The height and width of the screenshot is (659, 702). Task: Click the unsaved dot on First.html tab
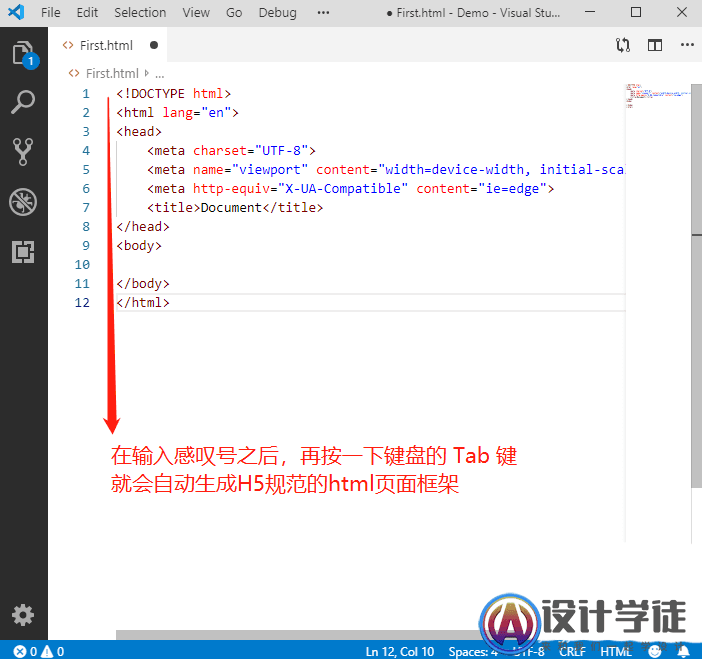(154, 45)
